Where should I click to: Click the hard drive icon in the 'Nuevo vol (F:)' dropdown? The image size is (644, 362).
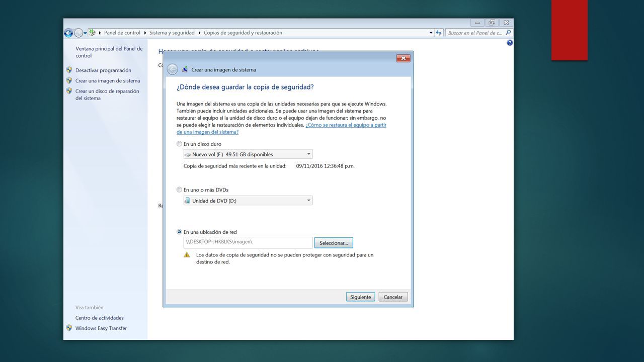[x=188, y=155]
